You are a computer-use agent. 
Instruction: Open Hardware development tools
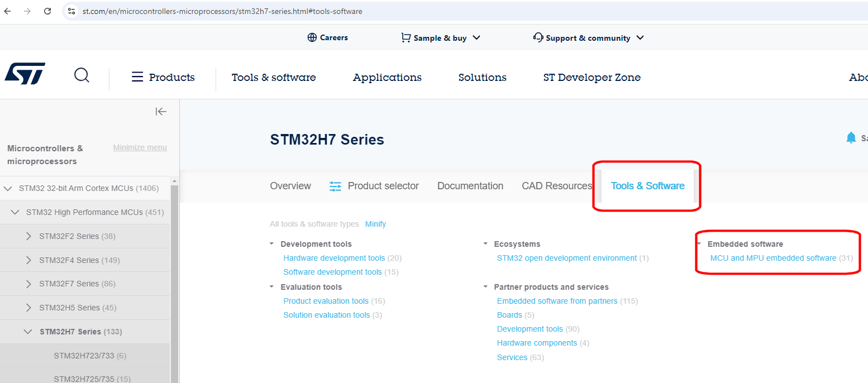333,258
